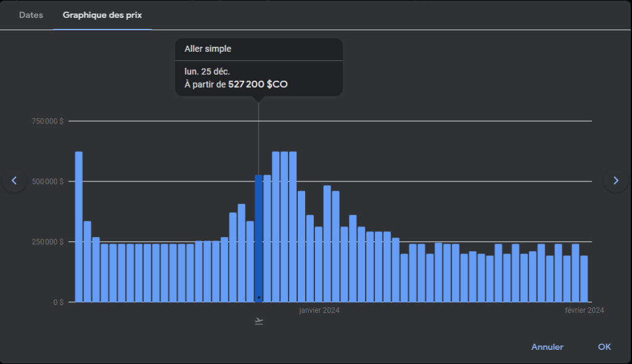Click the departure plane icon below the chart
This screenshot has width=632, height=364.
tap(259, 321)
